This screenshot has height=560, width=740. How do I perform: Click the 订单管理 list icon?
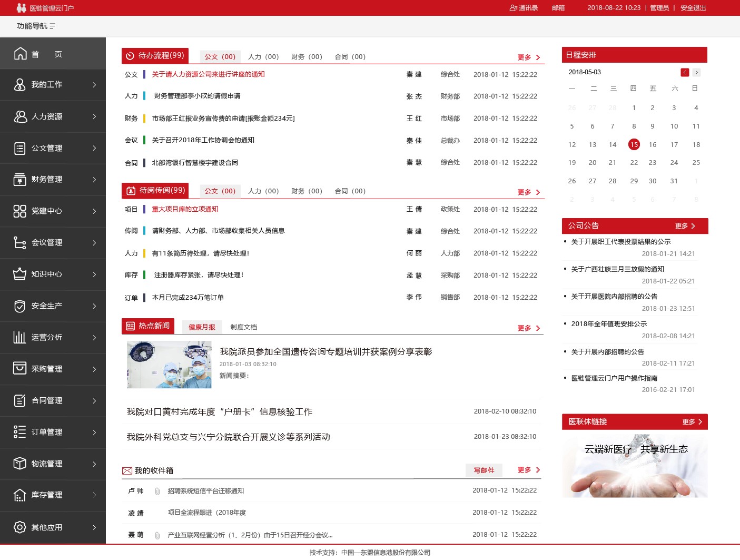[20, 432]
